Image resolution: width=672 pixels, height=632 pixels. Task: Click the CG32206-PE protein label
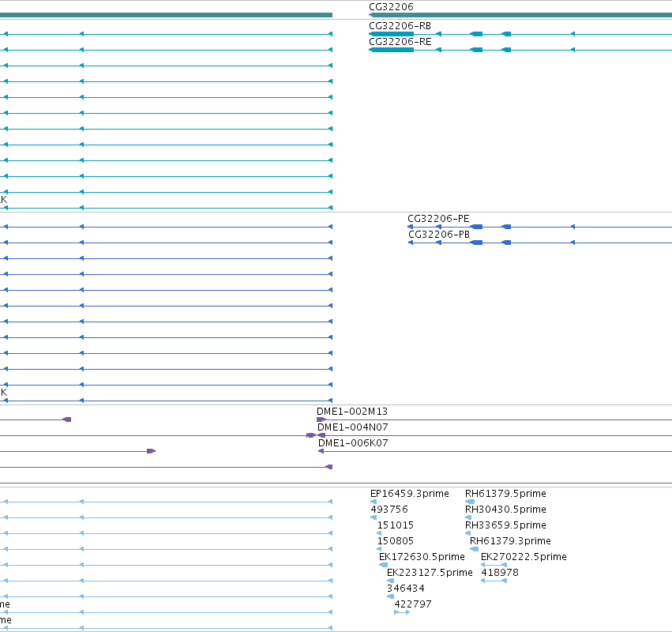tap(438, 219)
